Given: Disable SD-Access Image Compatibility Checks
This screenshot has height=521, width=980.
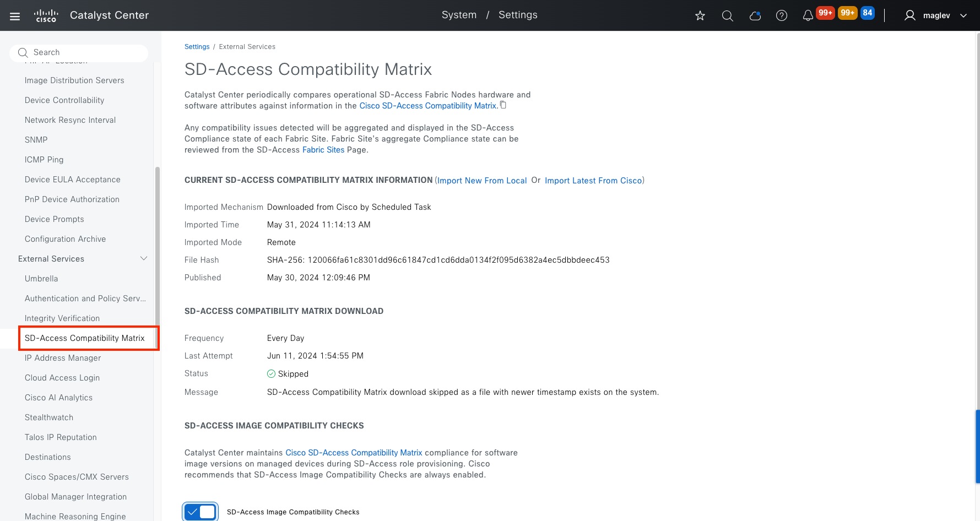Looking at the screenshot, I should pos(200,512).
